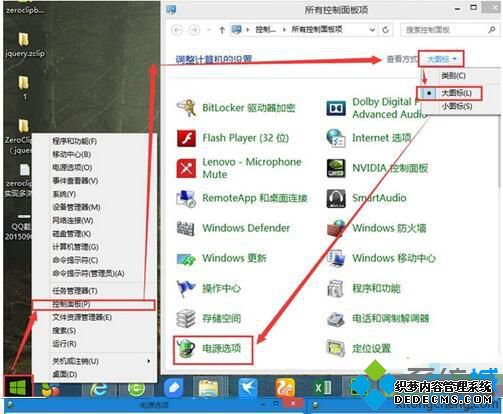This screenshot has height=414, width=503.
Task: Launch Internet Explorer from taskbar
Action: pyautogui.click(x=98, y=388)
